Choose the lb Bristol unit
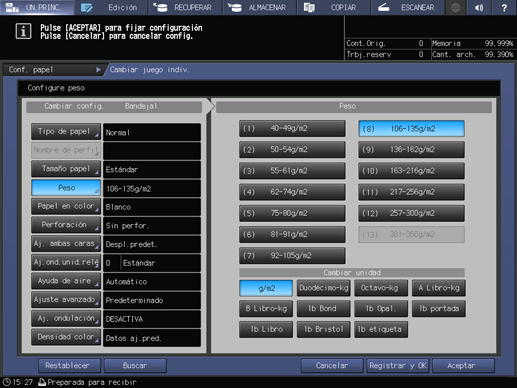Image resolution: width=517 pixels, height=388 pixels. pos(324,329)
